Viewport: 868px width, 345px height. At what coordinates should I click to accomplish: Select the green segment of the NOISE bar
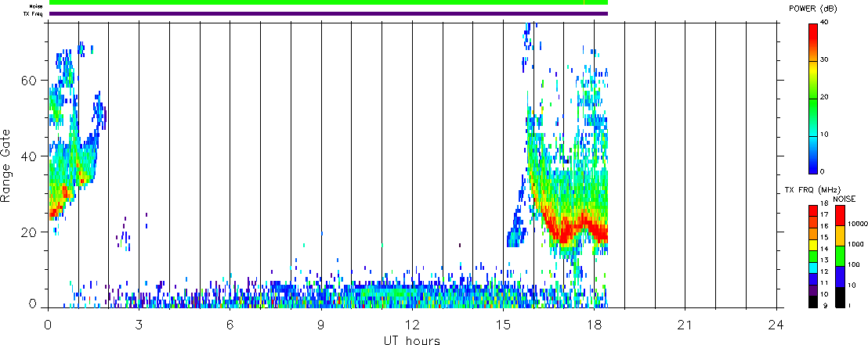pos(841,256)
